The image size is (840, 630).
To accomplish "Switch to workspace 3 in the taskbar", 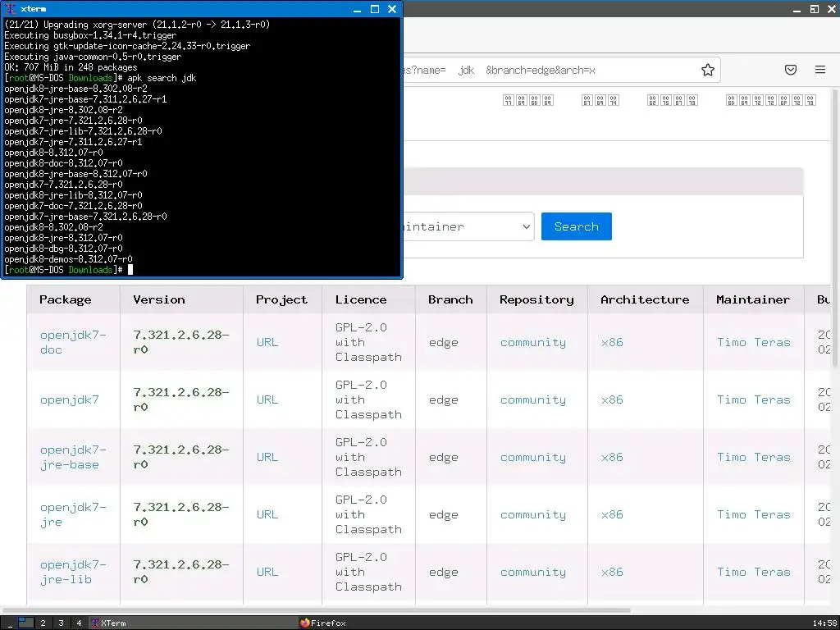I will click(61, 623).
